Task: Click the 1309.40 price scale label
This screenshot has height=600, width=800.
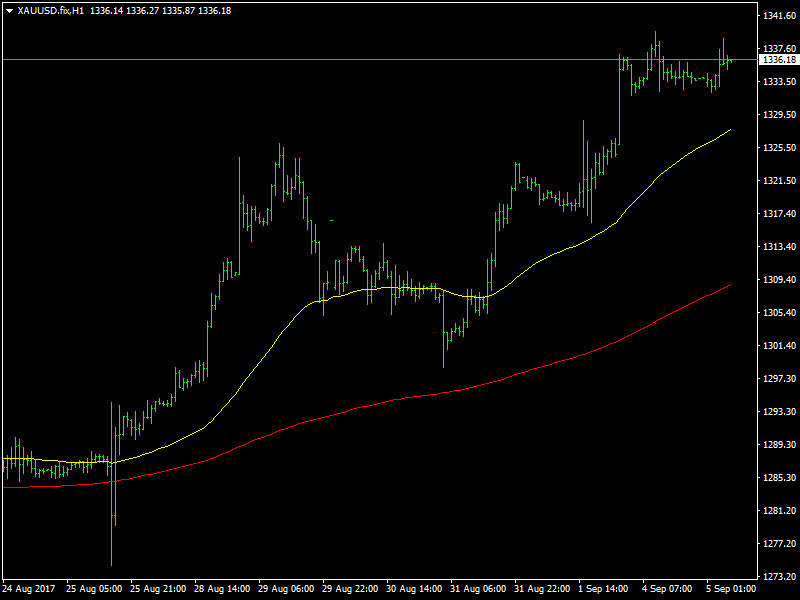Action: [x=779, y=280]
